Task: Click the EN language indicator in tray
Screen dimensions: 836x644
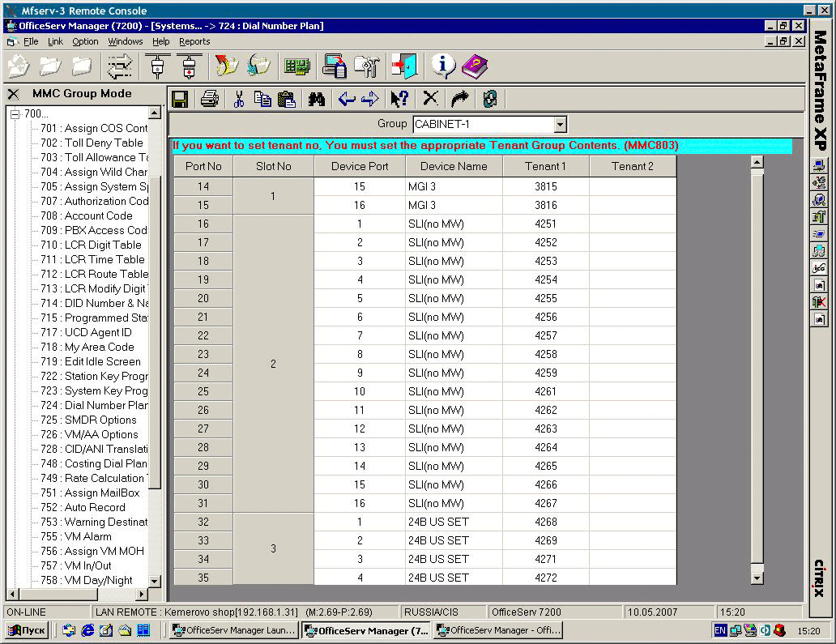Action: (x=720, y=631)
